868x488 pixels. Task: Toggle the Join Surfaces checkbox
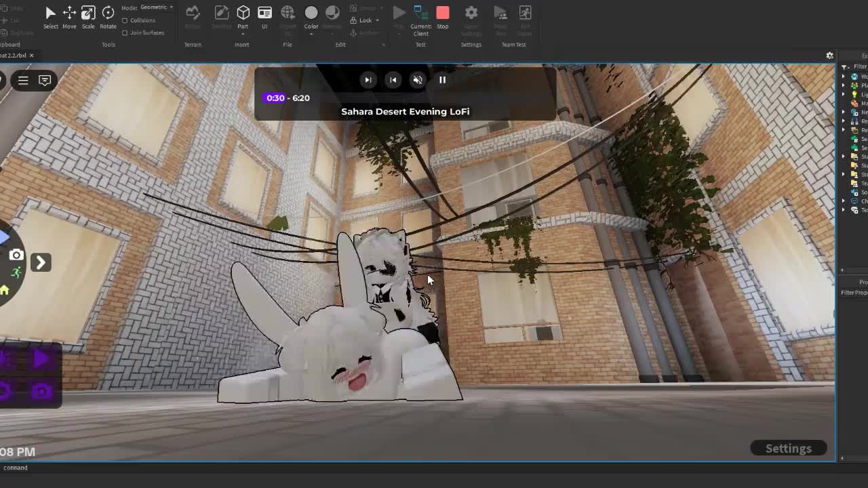[x=125, y=33]
